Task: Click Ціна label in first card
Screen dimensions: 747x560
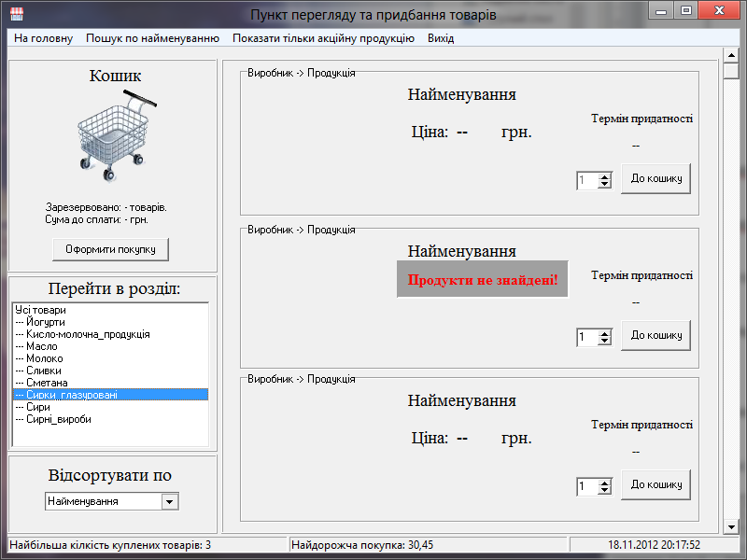Action: coord(430,132)
